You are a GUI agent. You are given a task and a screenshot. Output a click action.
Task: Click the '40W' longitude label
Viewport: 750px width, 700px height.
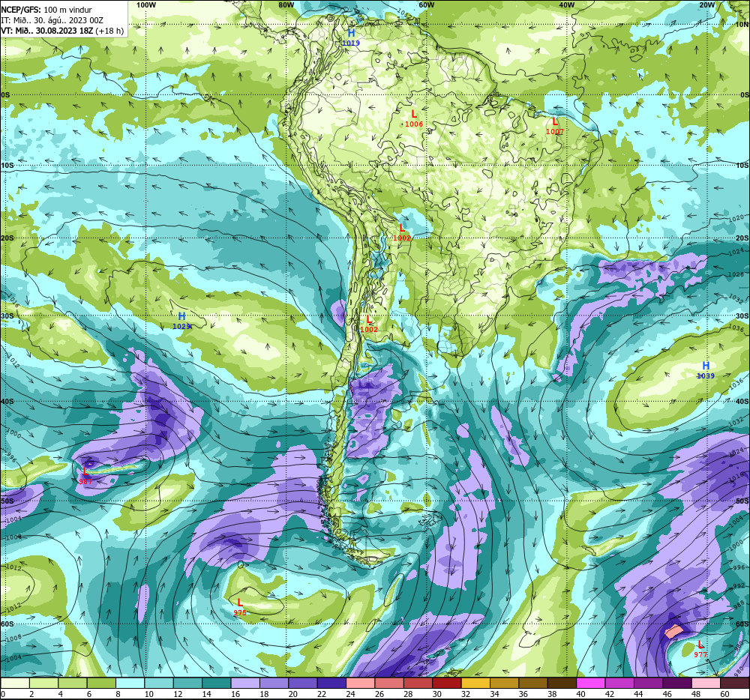pos(566,4)
